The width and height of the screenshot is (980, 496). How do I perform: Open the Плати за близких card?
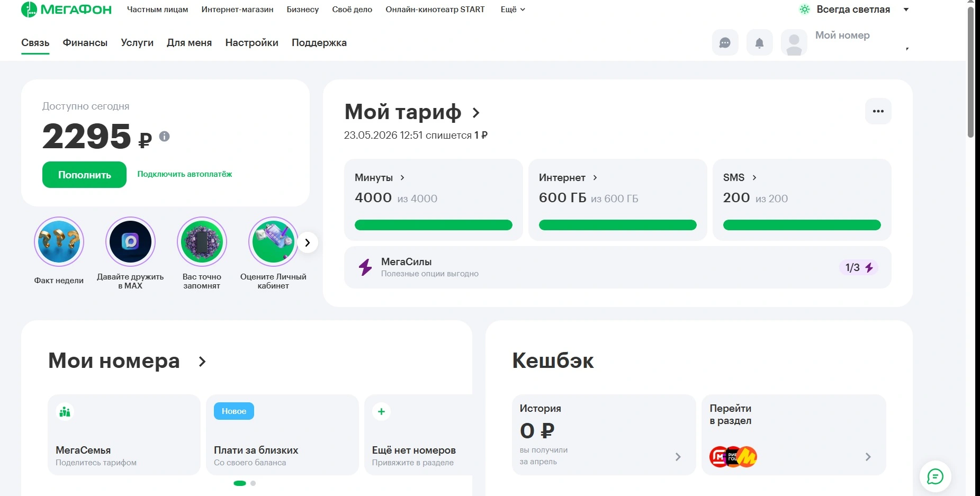[282, 435]
